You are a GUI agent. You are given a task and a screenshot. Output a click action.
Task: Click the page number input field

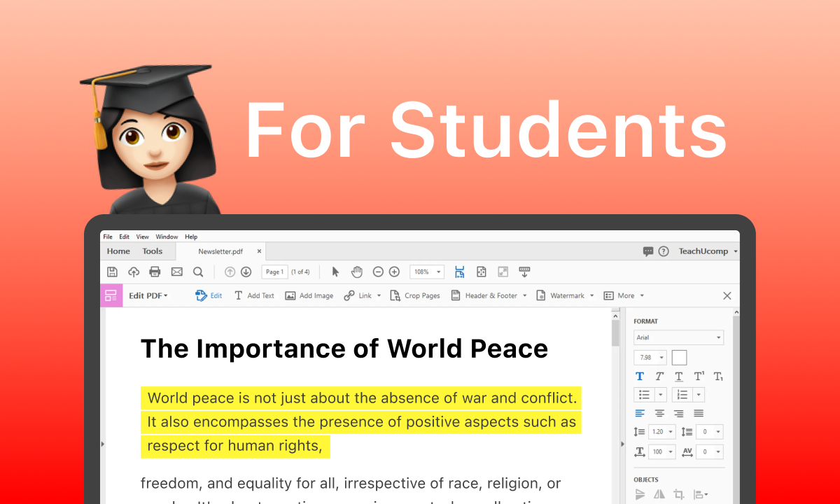(x=274, y=272)
